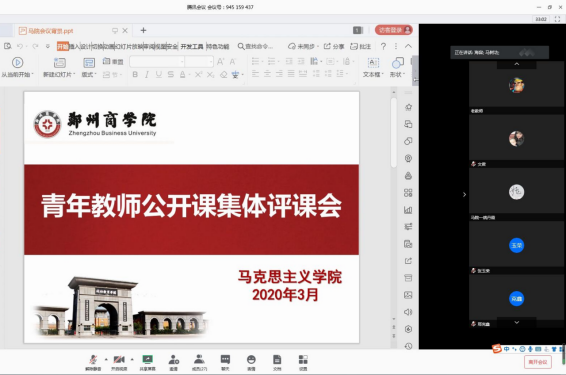Open the settings grid icon
The width and height of the screenshot is (566, 375).
[303, 359]
